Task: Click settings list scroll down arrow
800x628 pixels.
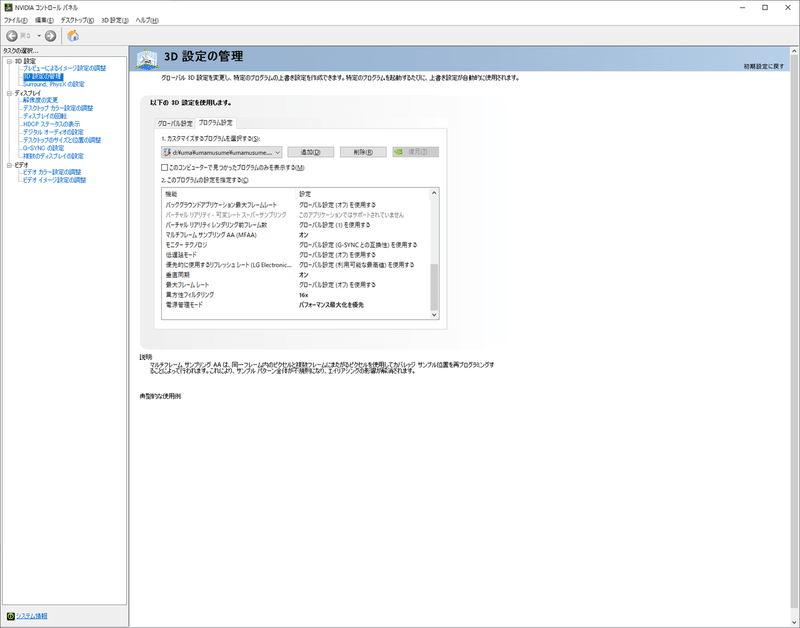Action: 434,315
